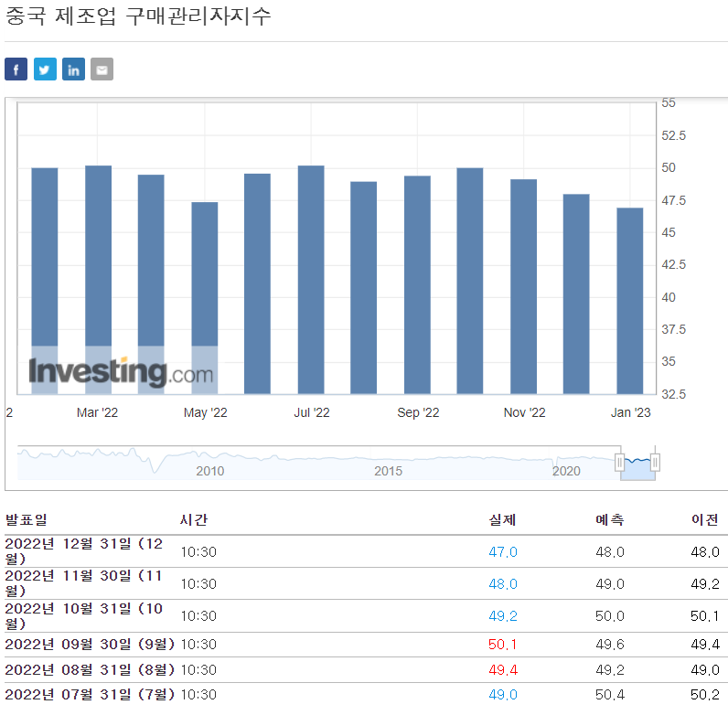Click the Jul '22 bar in chart
The width and height of the screenshot is (728, 715).
(x=311, y=280)
